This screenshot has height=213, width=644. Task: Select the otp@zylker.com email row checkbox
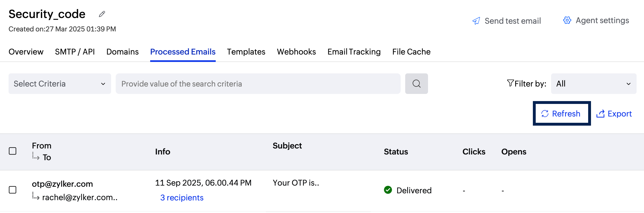pos(13,190)
